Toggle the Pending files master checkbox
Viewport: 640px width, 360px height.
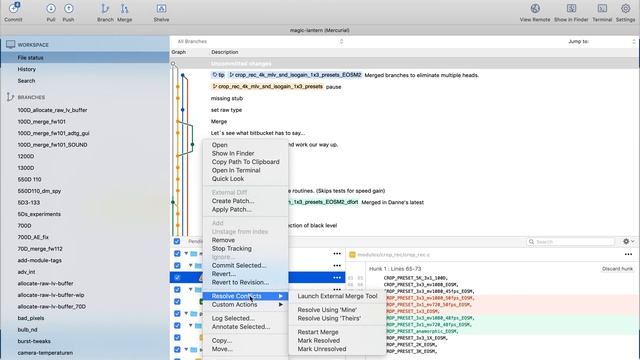[x=177, y=241]
